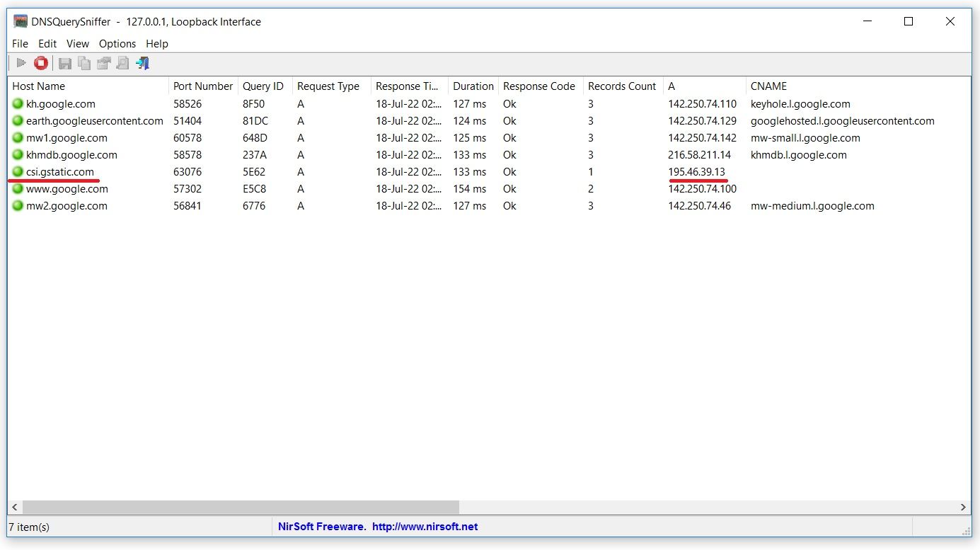
Task: Click green status icon beside www.google.com
Action: point(18,188)
